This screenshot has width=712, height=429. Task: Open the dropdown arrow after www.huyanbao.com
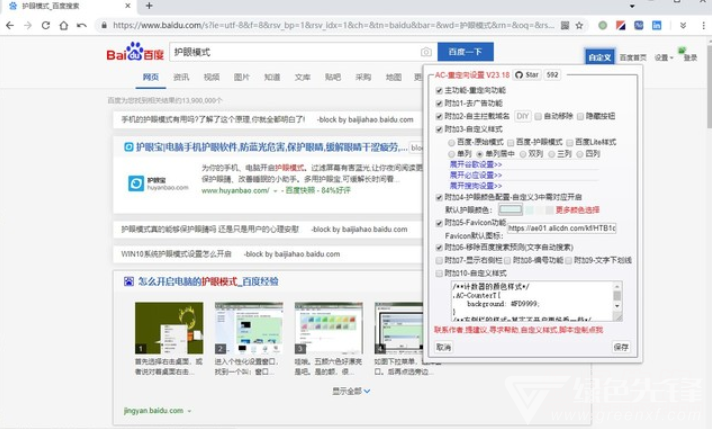[275, 191]
